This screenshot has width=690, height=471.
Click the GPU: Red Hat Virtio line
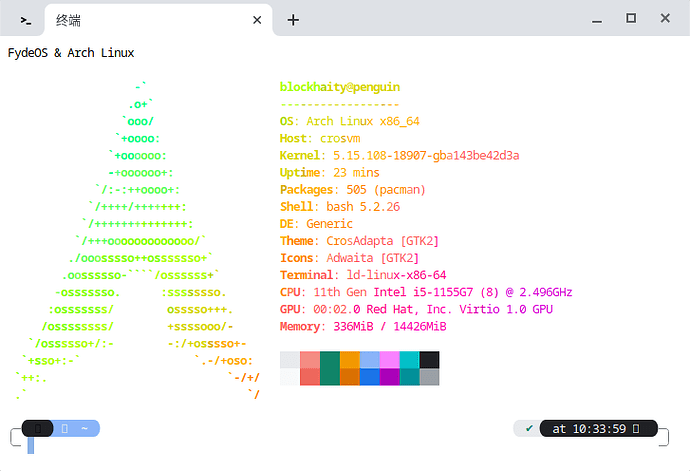coord(416,309)
